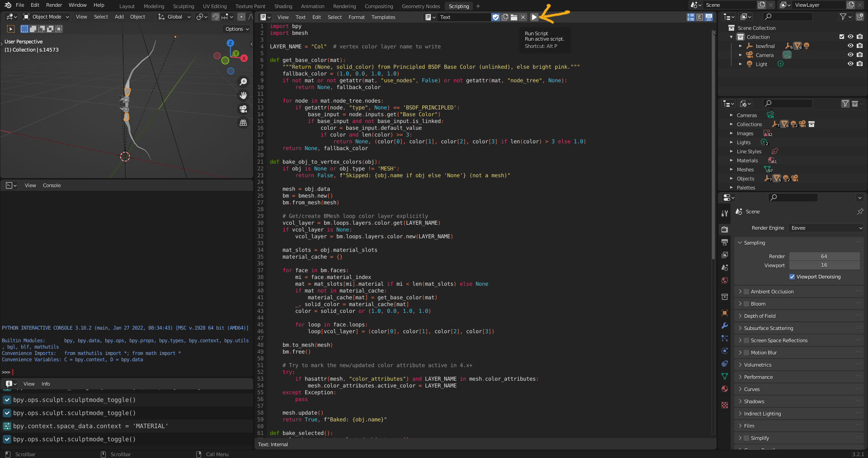Screen dimensions: 868x458
Task: Switch to the Geometry Nodes workspace tab
Action: 420,6
